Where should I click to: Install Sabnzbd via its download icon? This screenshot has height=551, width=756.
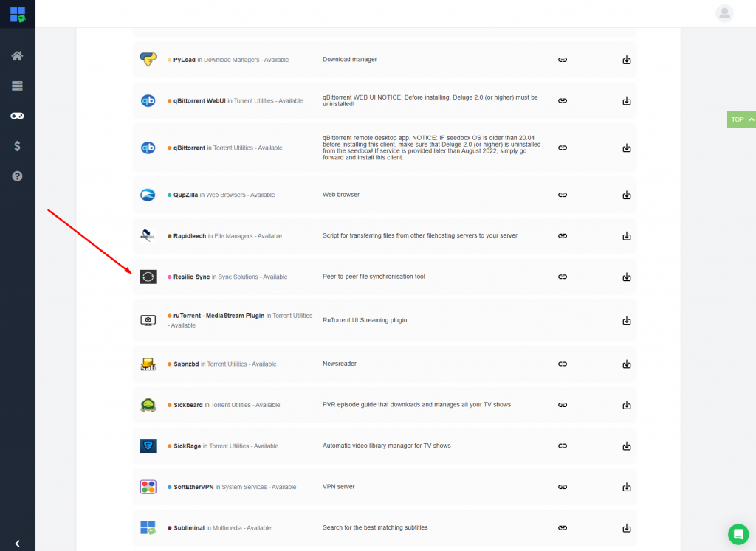tap(626, 364)
